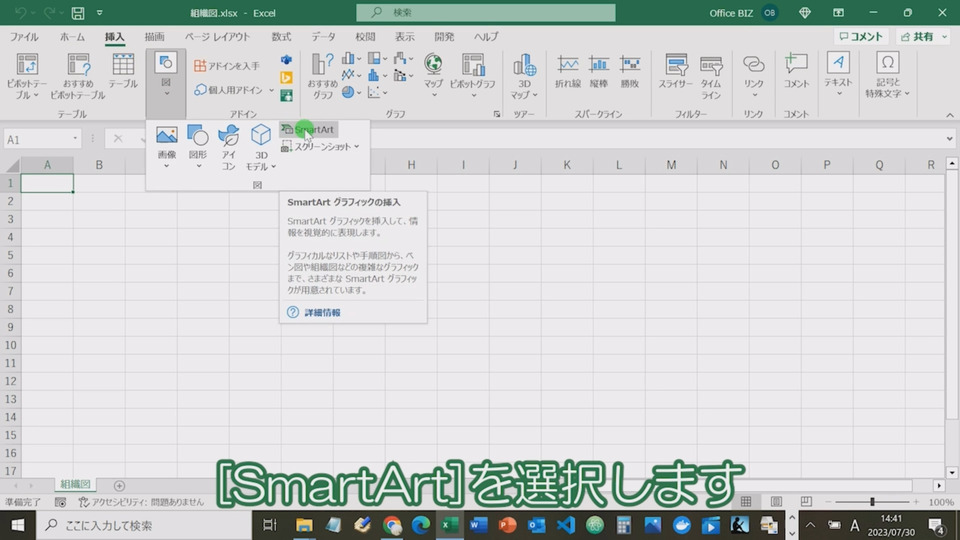Open the chart dialog launcher
Image resolution: width=960 pixels, height=540 pixels.
497,114
